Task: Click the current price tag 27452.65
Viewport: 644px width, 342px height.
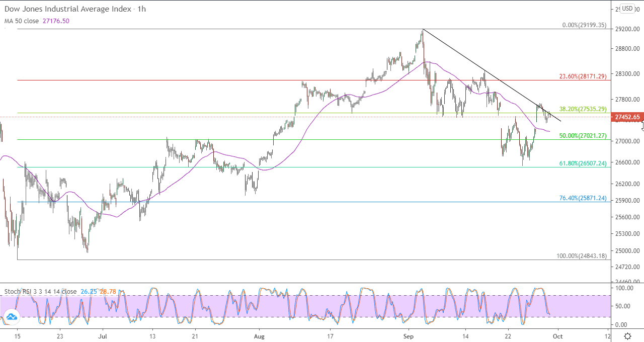Action: click(x=627, y=117)
